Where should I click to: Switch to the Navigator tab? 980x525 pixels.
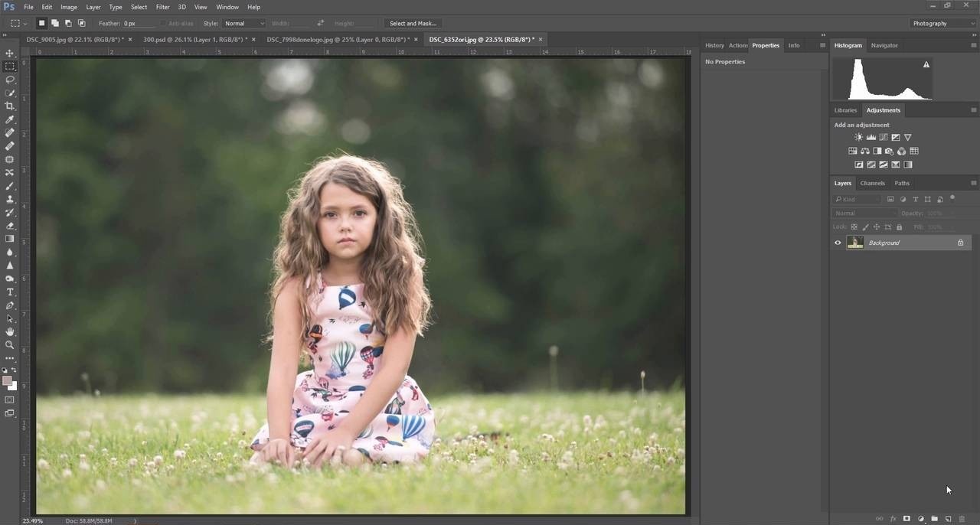pos(884,45)
